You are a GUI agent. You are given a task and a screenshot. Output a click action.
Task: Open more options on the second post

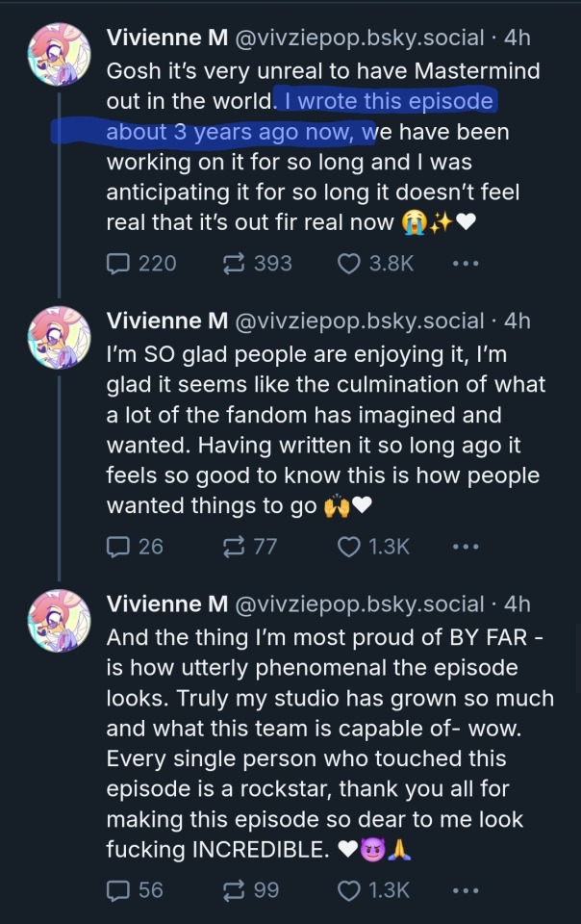point(465,546)
